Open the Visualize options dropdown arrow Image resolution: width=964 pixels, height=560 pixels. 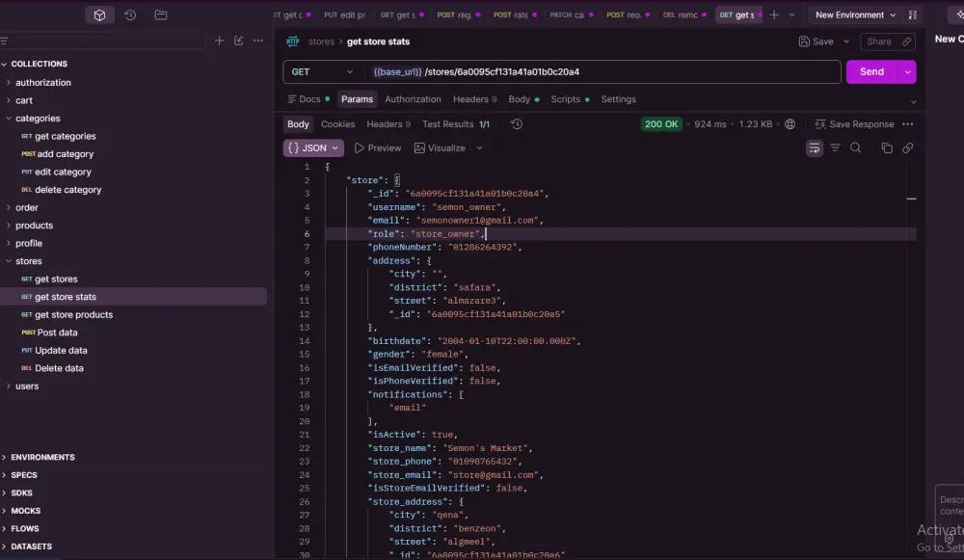coord(479,148)
